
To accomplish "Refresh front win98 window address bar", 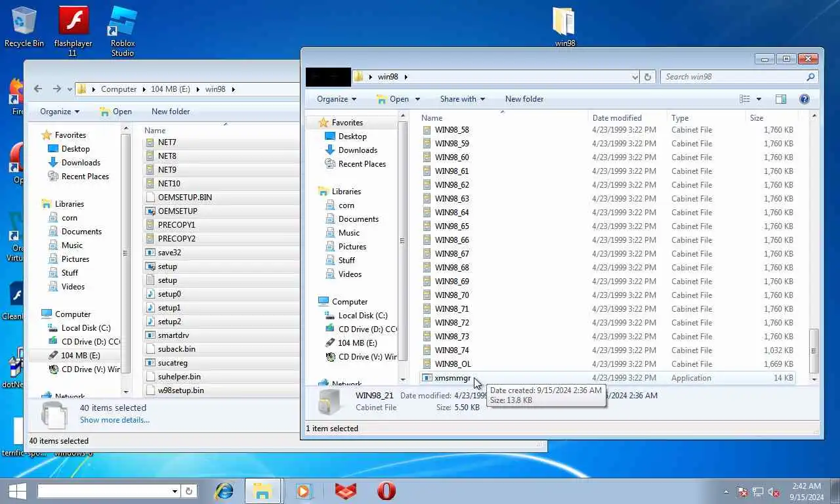I will (x=648, y=77).
